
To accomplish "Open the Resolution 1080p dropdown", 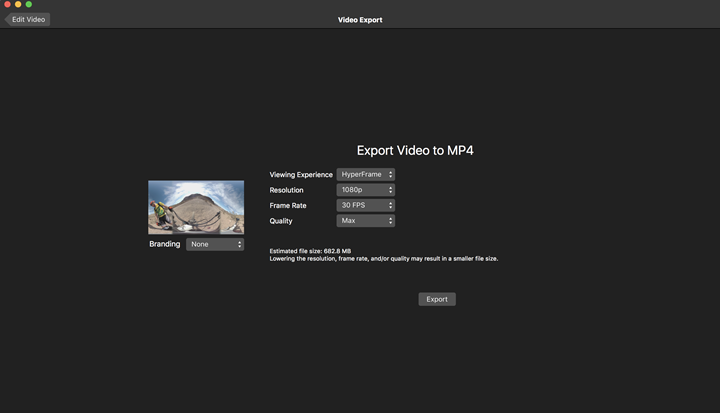I will click(x=366, y=190).
